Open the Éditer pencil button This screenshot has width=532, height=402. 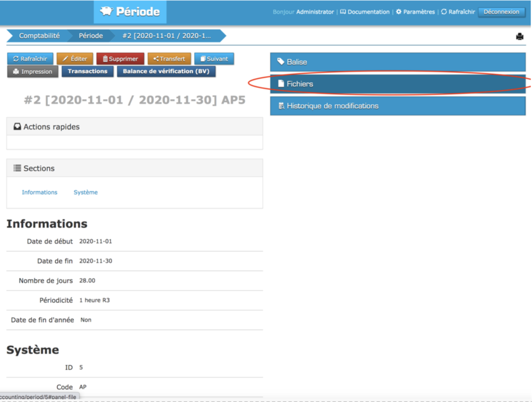75,59
